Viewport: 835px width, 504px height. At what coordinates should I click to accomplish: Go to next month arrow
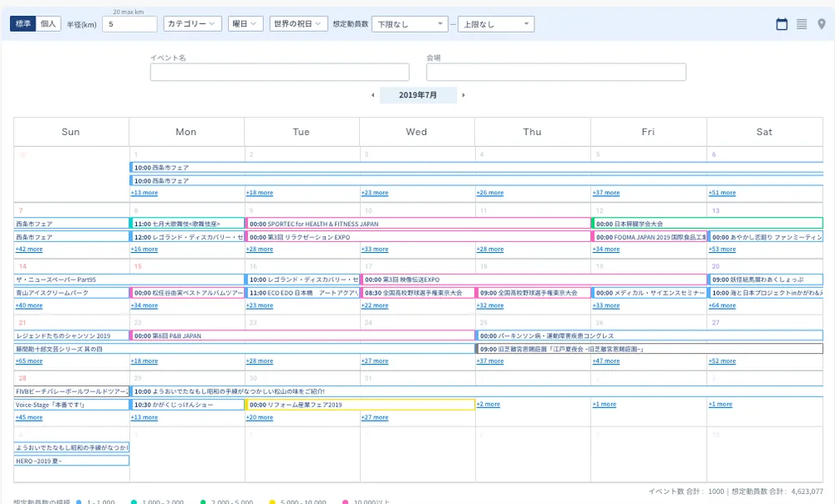(463, 95)
